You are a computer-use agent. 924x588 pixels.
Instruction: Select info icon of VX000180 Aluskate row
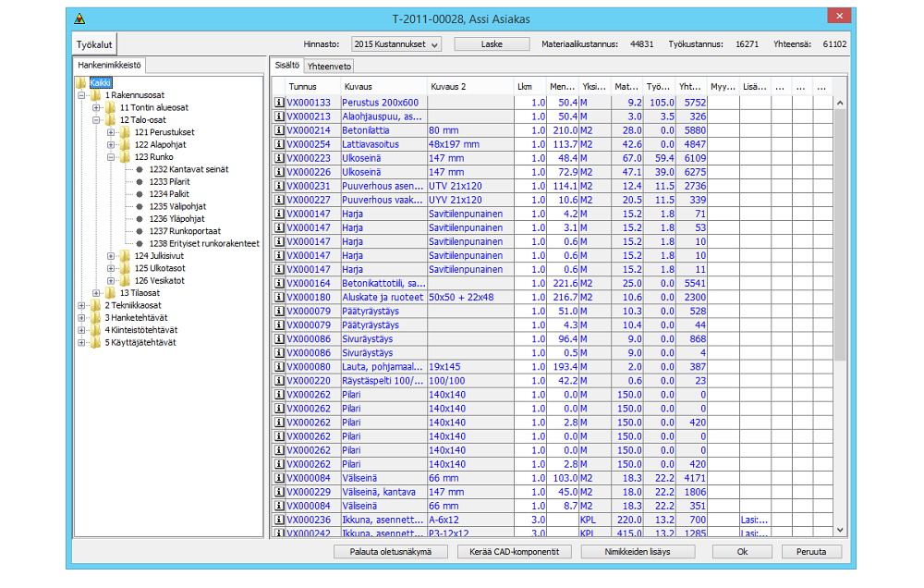coord(280,297)
